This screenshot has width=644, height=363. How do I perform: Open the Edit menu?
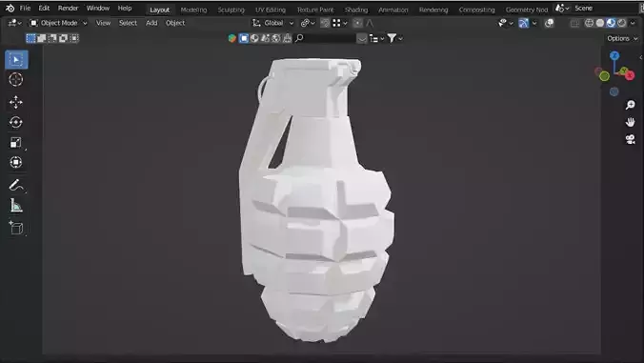pyautogui.click(x=44, y=9)
